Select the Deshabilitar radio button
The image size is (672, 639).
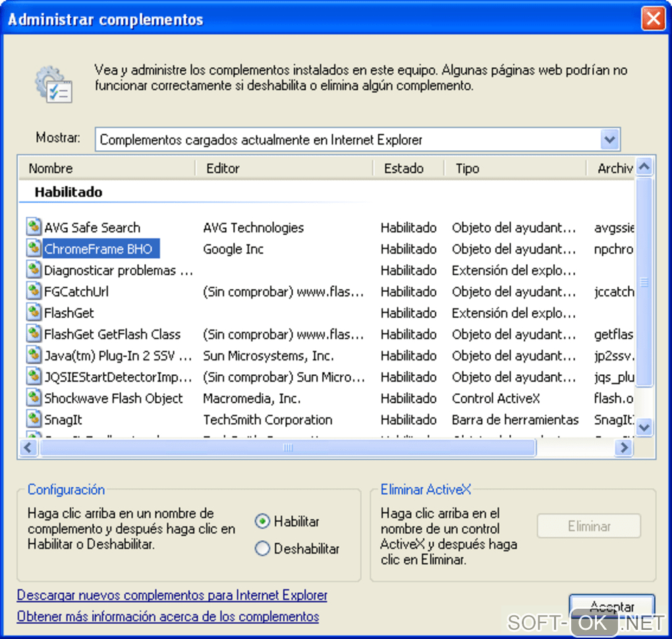coord(262,548)
